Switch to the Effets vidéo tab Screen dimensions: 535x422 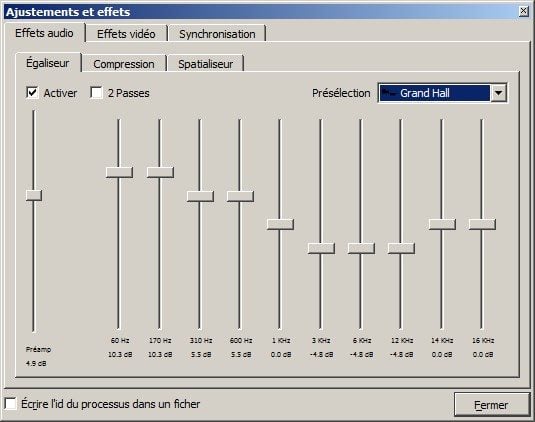pos(126,34)
